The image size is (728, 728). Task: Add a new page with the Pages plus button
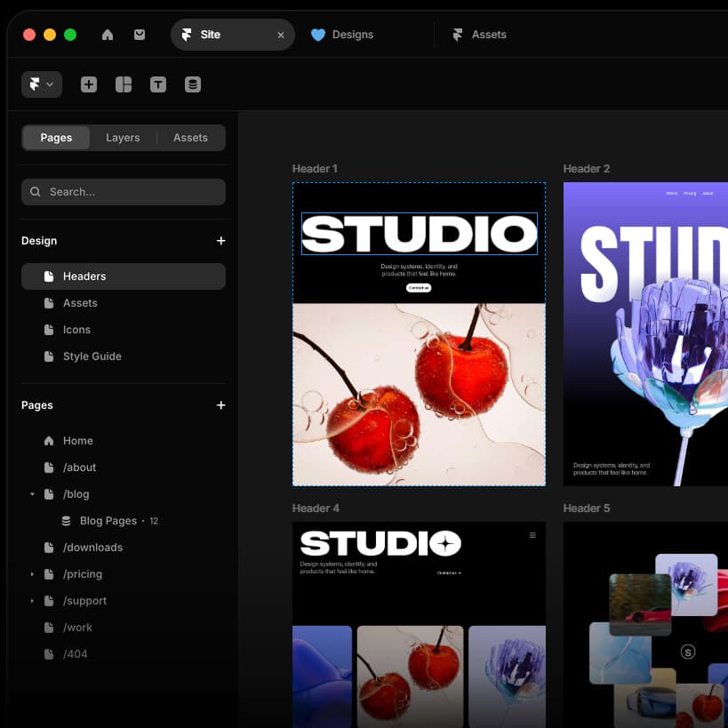(x=220, y=404)
